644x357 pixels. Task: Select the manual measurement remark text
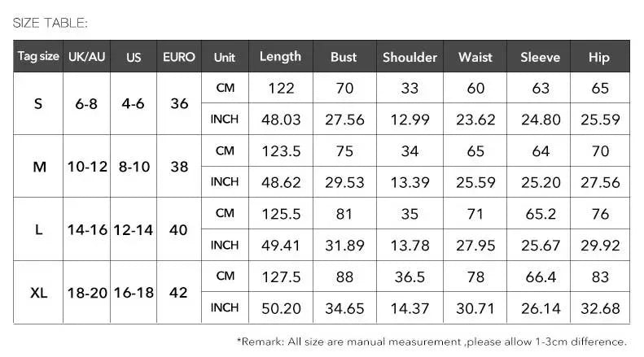(x=432, y=342)
